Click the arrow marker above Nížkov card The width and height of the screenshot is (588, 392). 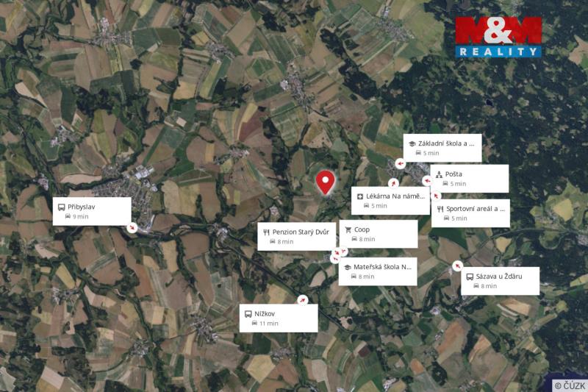coord(303,300)
